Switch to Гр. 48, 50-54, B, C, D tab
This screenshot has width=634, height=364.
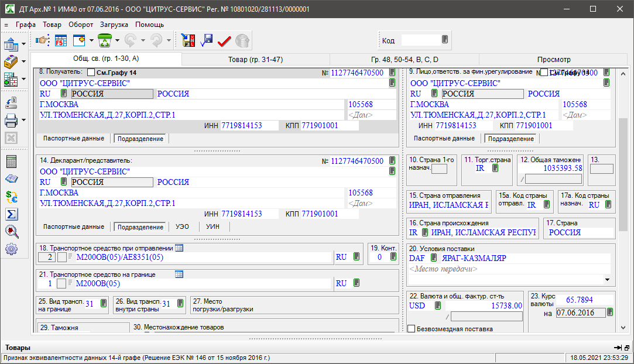click(x=405, y=59)
